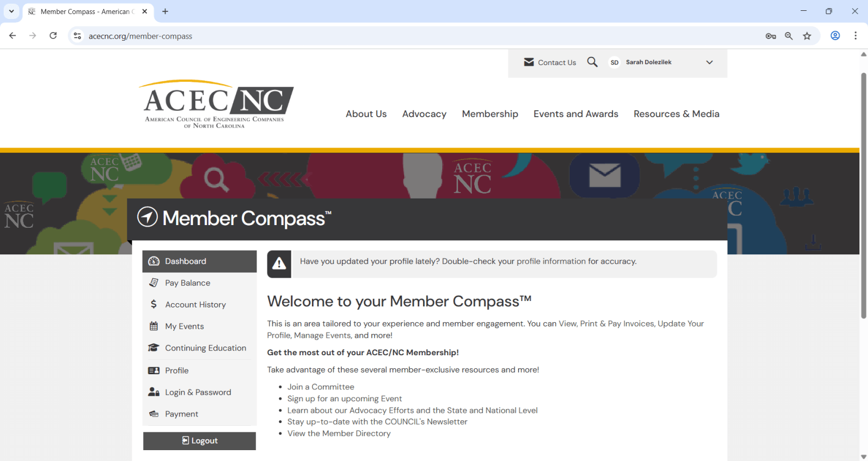Open site search with the magnifier icon

tap(592, 62)
